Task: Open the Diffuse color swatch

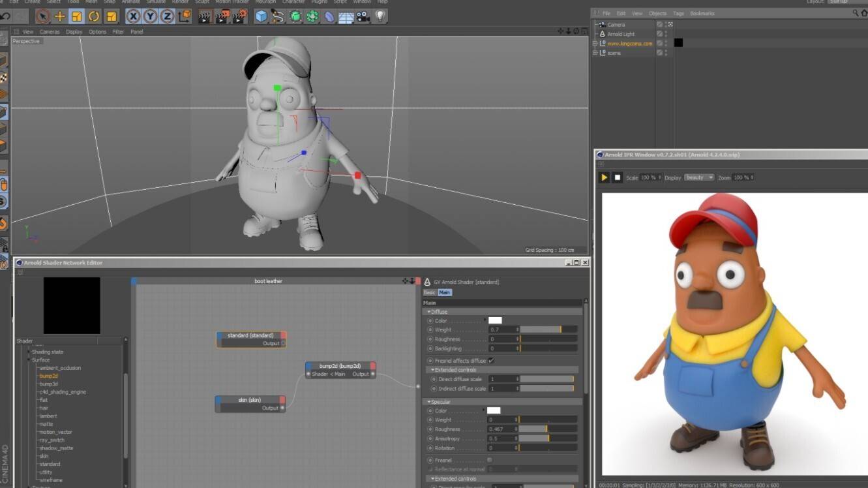Action: [494, 320]
